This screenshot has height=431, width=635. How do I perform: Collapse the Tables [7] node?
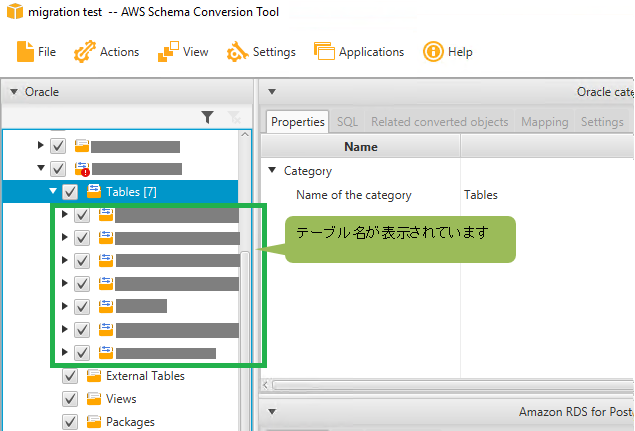click(53, 190)
